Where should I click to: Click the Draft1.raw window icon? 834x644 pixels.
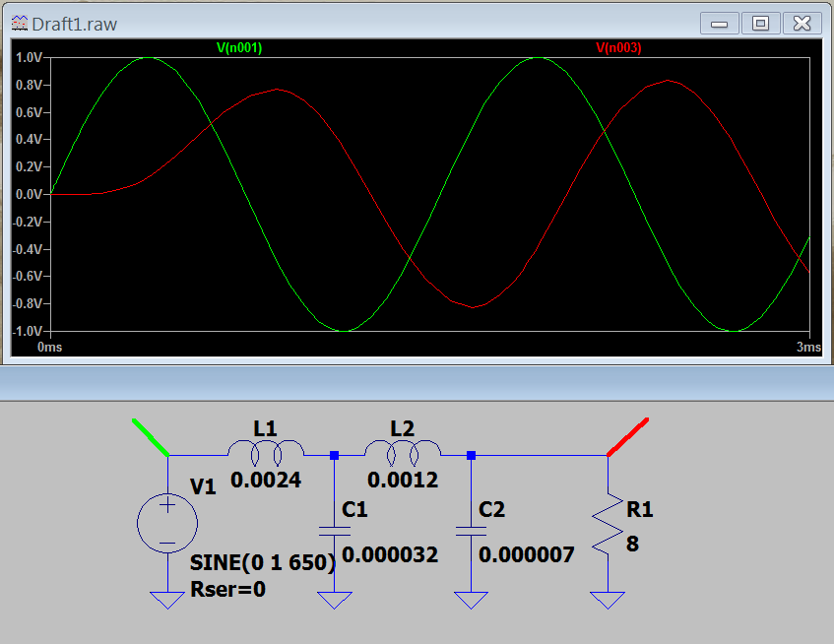pos(20,24)
